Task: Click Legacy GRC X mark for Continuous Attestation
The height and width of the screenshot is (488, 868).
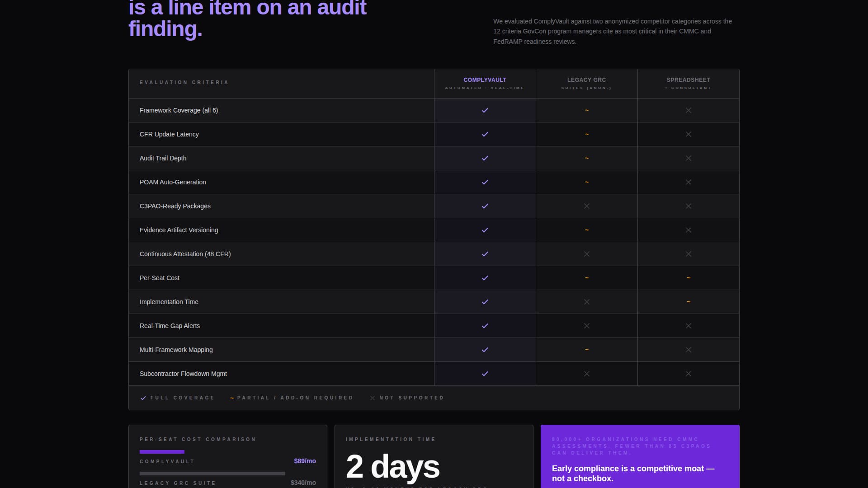Action: pos(587,254)
